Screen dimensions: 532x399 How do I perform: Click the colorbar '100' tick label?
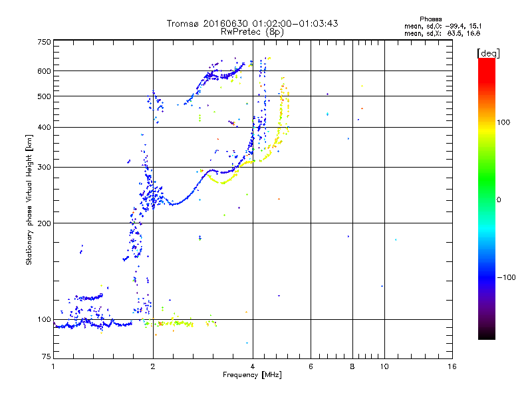tap(503, 122)
